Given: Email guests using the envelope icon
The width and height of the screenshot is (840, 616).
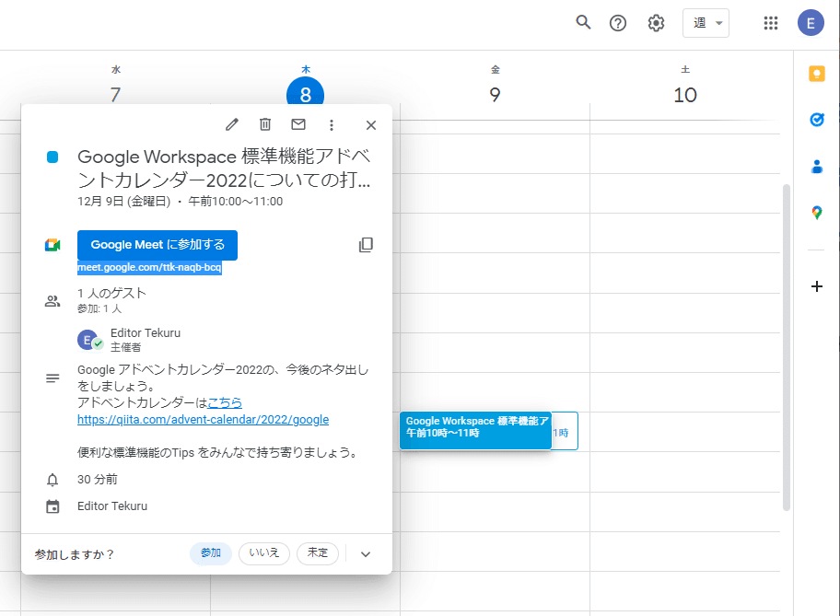Looking at the screenshot, I should (x=297, y=124).
